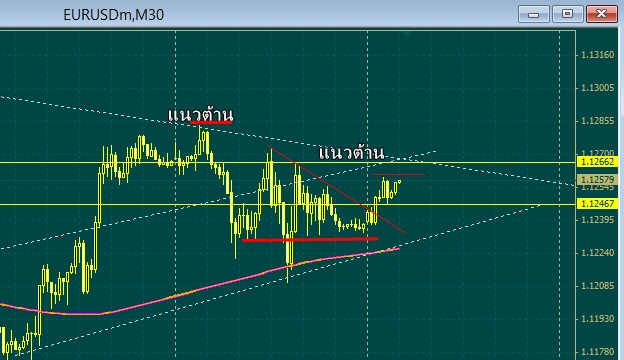Viewport: 624px width, 360px height.
Task: Select the left แนวต้าน text label
Action: (x=200, y=115)
